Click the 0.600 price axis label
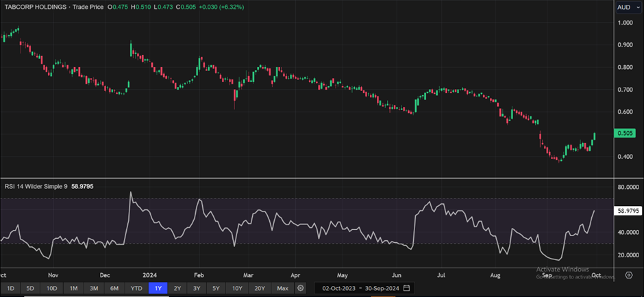This screenshot has width=644, height=297. pyautogui.click(x=626, y=112)
